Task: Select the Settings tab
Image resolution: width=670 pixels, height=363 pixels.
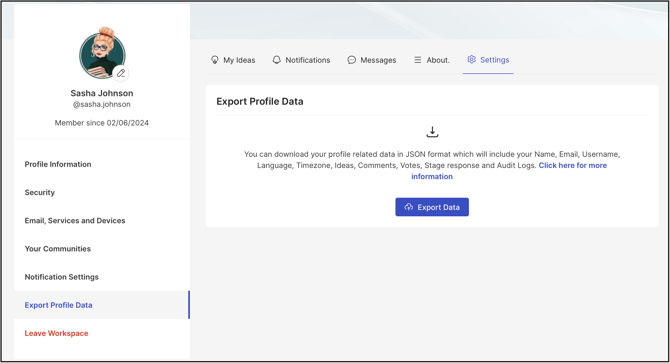Action: pos(488,60)
